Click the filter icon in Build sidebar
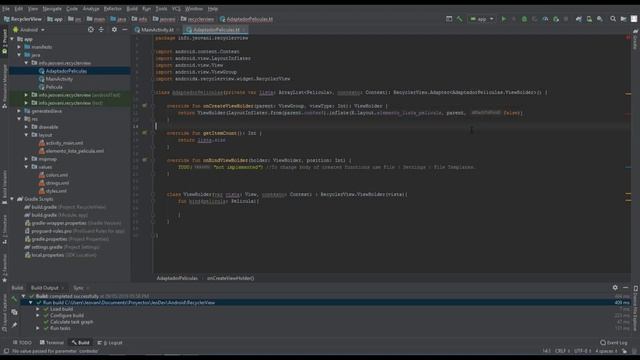Screen dimensions: 640x360 pyautogui.click(x=14, y=312)
